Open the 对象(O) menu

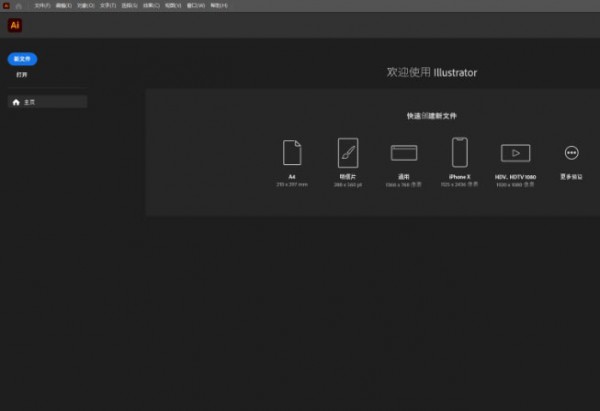pyautogui.click(x=86, y=6)
